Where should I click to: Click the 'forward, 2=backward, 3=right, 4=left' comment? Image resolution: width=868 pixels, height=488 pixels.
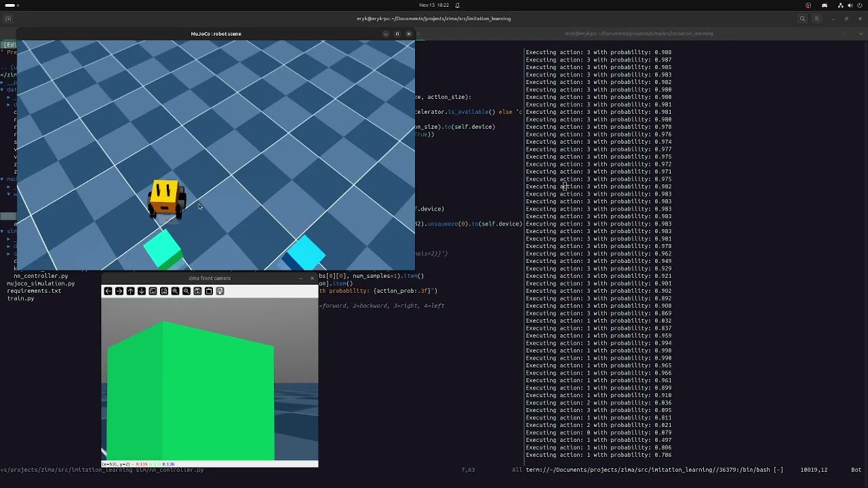[382, 306]
